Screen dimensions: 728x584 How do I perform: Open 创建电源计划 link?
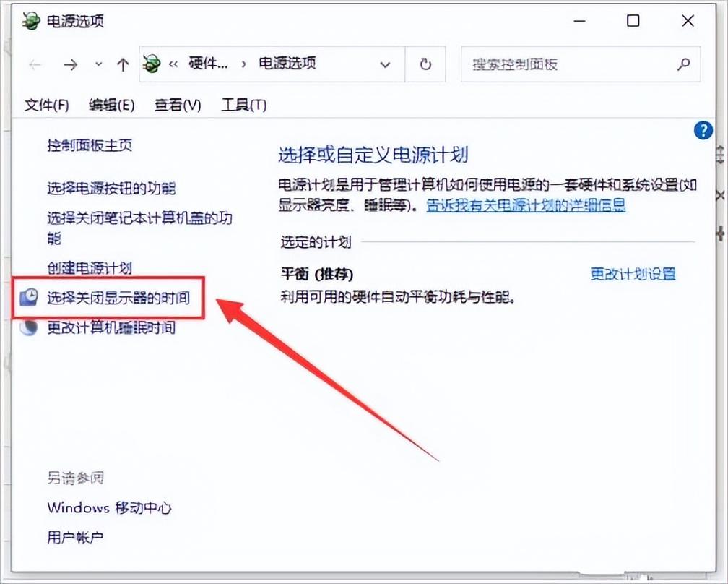coord(90,268)
